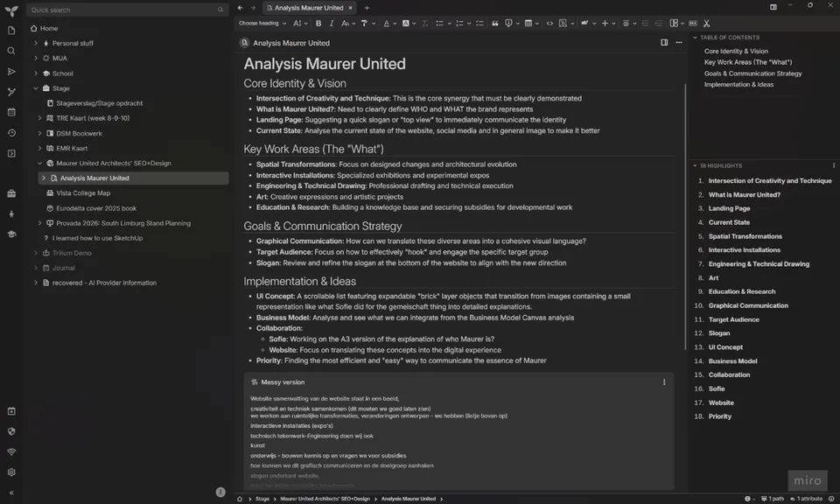840x504 pixels.
Task: Select the Analysis Maurer United tab
Action: point(309,8)
